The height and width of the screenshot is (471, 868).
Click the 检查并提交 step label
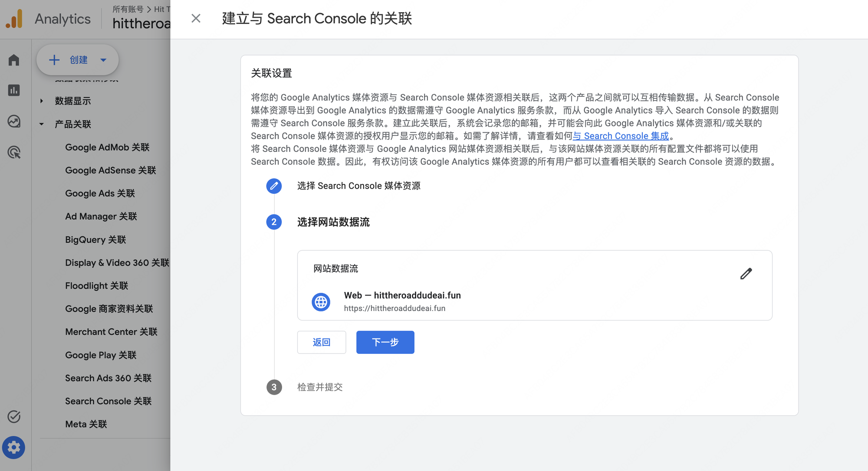click(x=320, y=387)
